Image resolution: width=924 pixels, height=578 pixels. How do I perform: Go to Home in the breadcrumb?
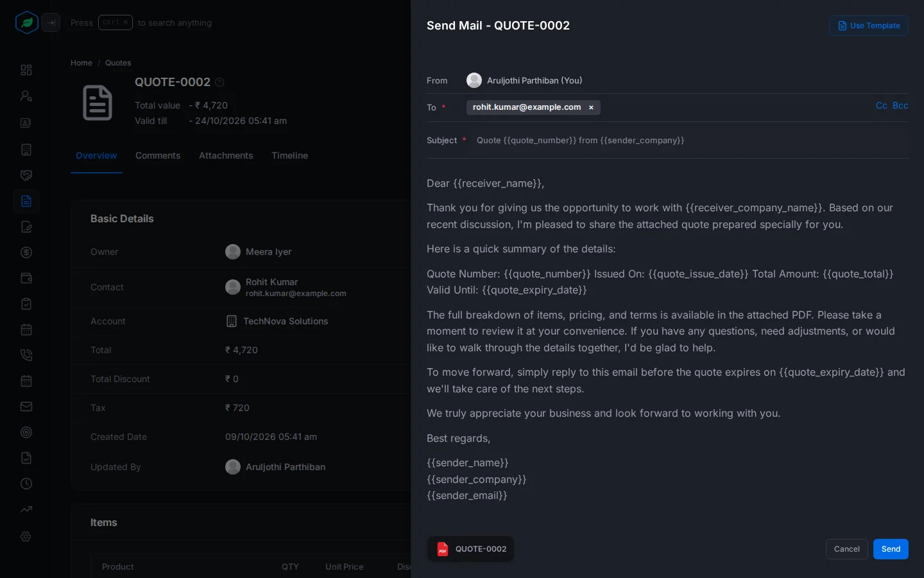[81, 63]
